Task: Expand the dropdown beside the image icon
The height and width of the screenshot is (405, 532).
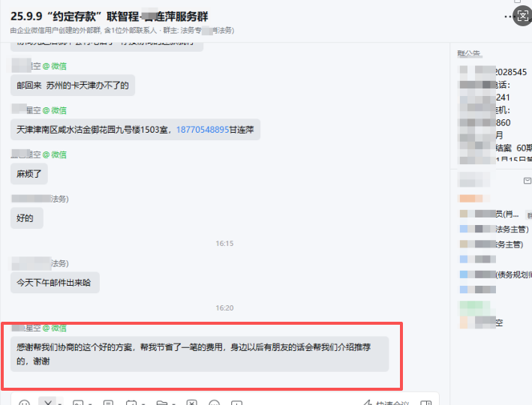Action: click(x=90, y=403)
